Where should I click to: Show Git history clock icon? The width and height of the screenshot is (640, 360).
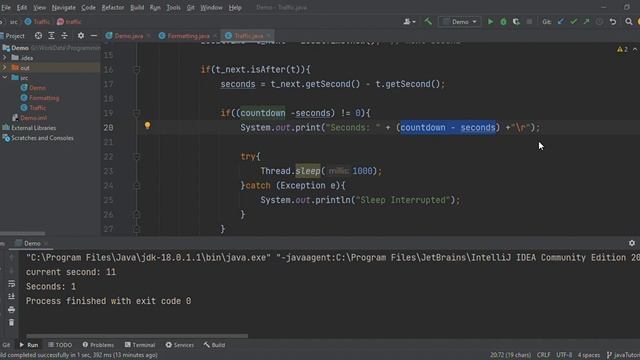click(x=599, y=22)
